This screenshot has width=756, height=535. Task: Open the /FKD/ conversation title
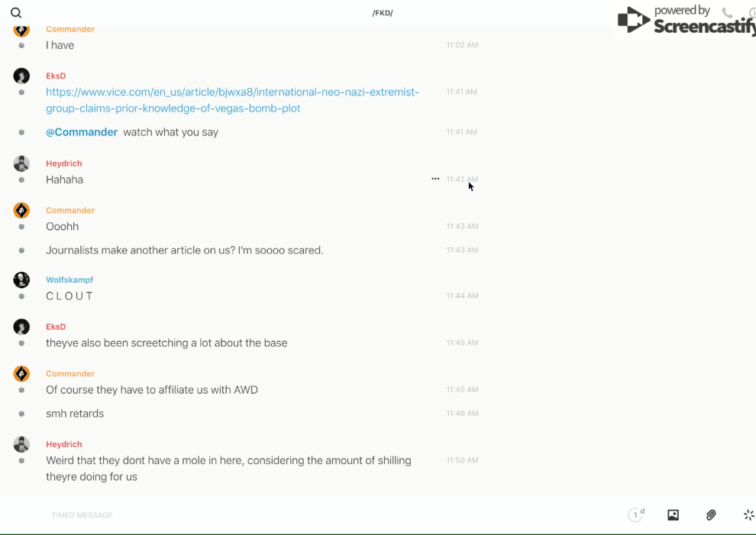[x=383, y=13]
